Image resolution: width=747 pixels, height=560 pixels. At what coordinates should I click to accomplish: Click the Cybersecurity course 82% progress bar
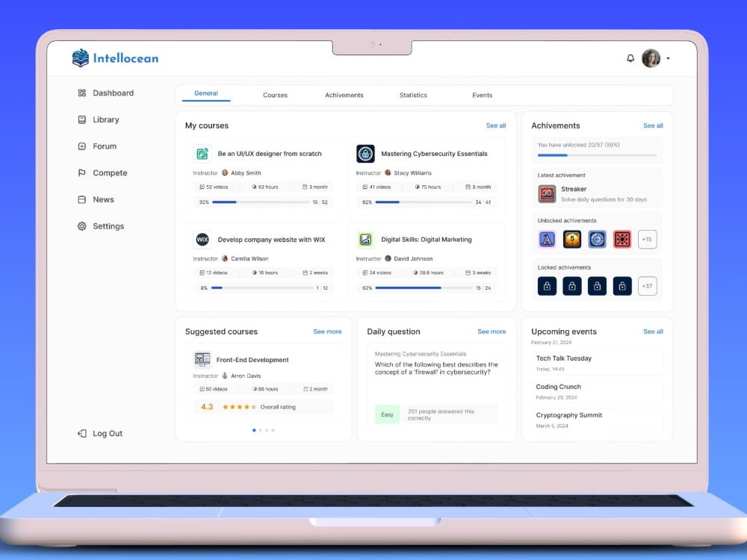click(424, 202)
